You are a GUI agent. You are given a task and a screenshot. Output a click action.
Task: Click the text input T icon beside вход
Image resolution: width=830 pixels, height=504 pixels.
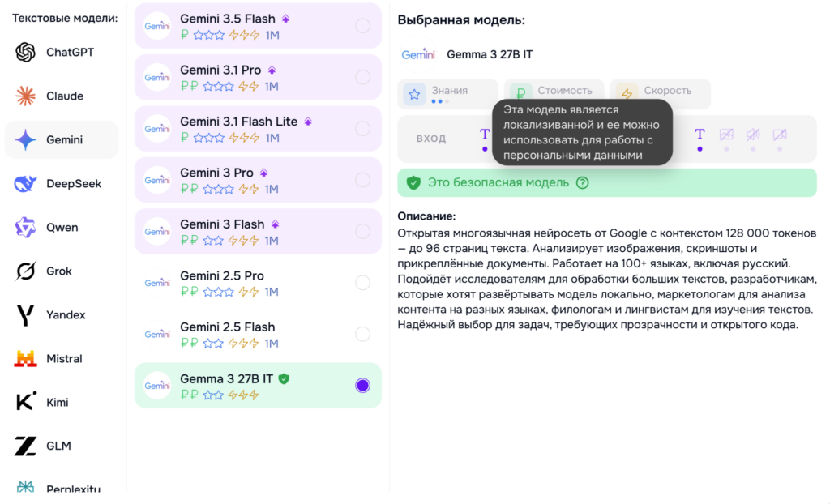tap(485, 135)
